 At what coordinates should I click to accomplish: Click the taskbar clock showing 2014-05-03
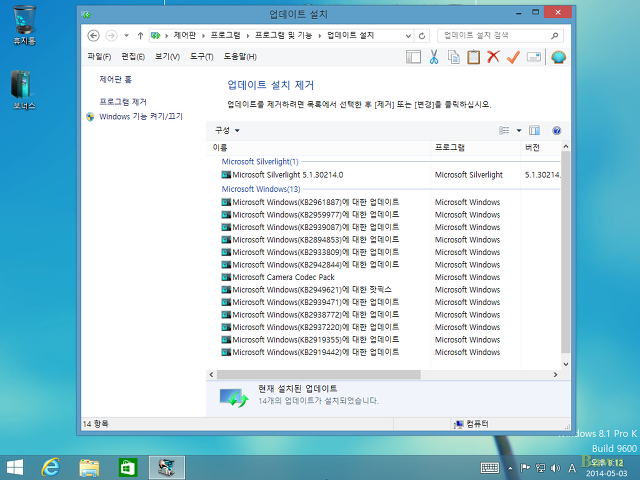[607, 468]
